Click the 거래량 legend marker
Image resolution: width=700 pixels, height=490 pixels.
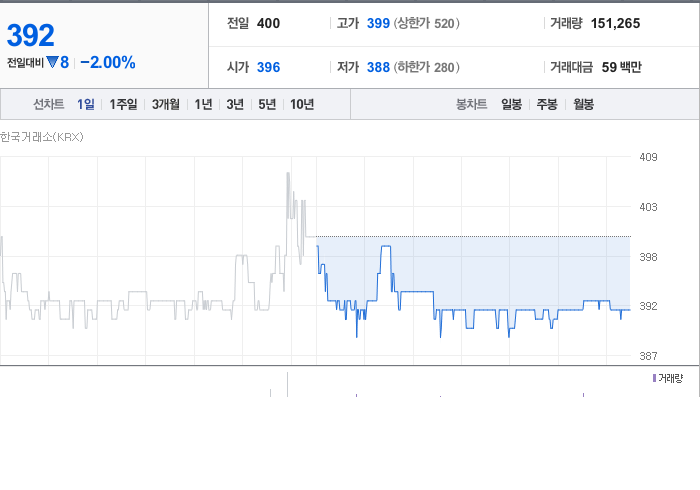point(654,378)
